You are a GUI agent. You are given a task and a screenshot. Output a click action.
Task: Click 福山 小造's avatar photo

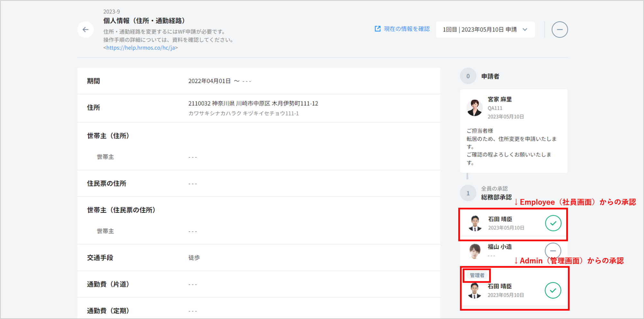point(475,251)
